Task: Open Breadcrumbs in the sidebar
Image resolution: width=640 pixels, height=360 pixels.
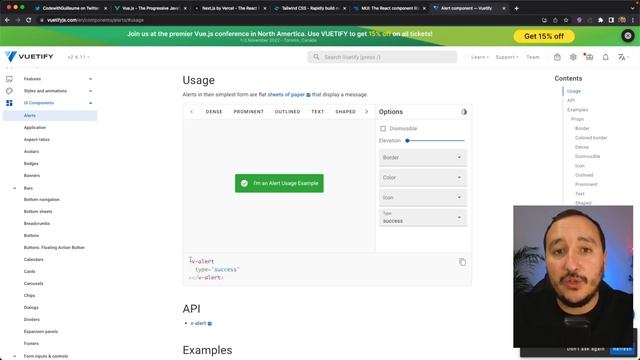Action: pos(37,224)
